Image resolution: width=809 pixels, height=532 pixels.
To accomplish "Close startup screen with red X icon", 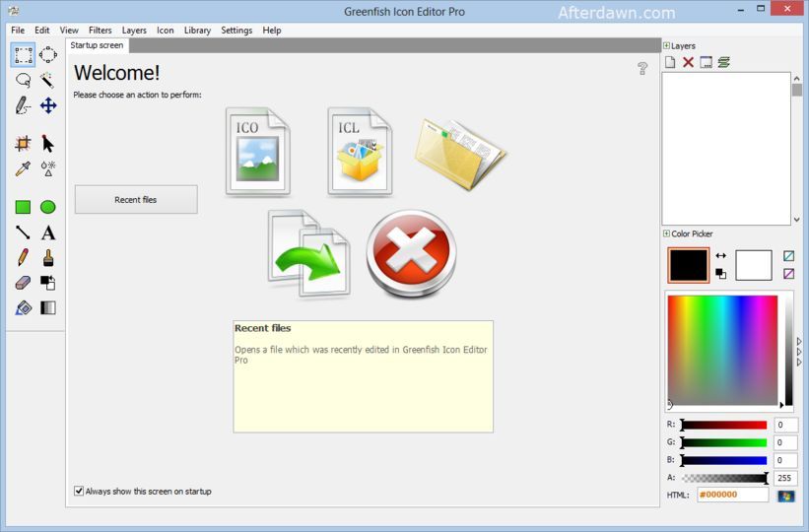I will pyautogui.click(x=411, y=253).
